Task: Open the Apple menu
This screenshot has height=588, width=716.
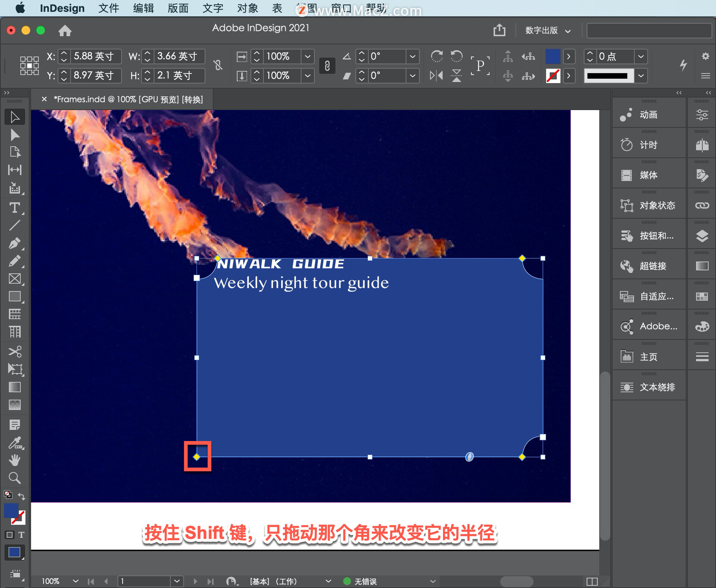Action: tap(20, 8)
